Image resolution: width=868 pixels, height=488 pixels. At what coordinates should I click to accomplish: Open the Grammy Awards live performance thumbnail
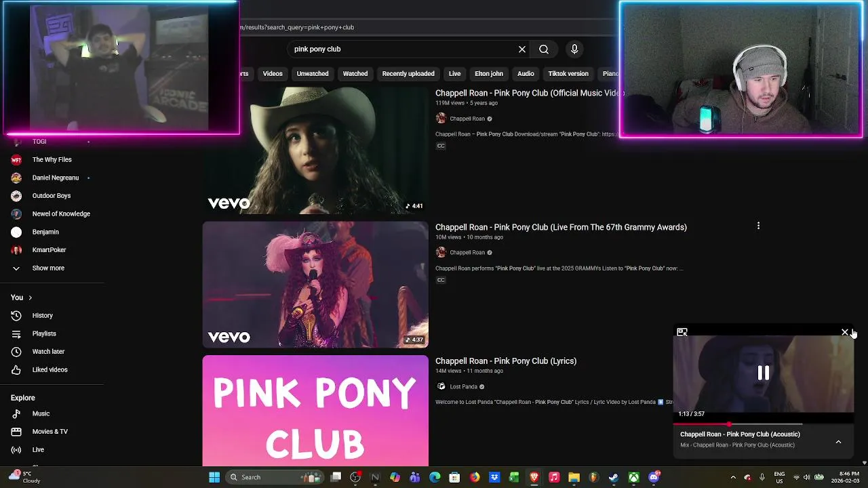(315, 285)
